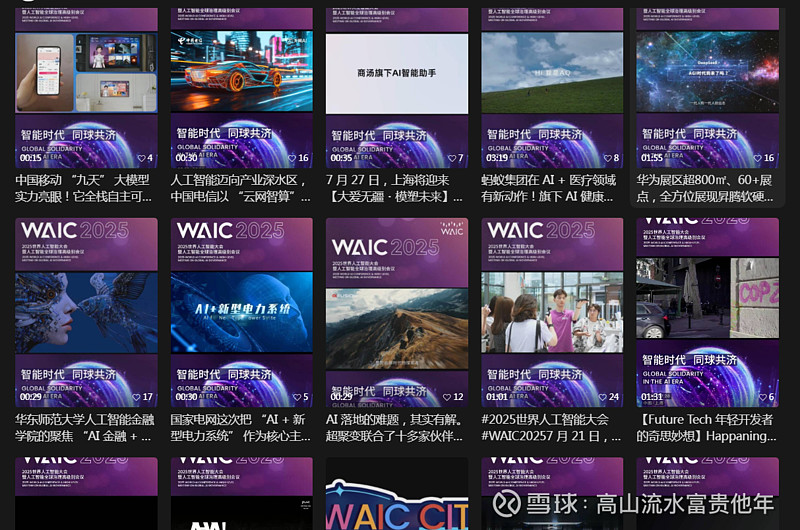Viewport: 800px width, 530px height.
Task: Open title #2025世界人工智能大会 #WAIC2025
Action: (551, 428)
